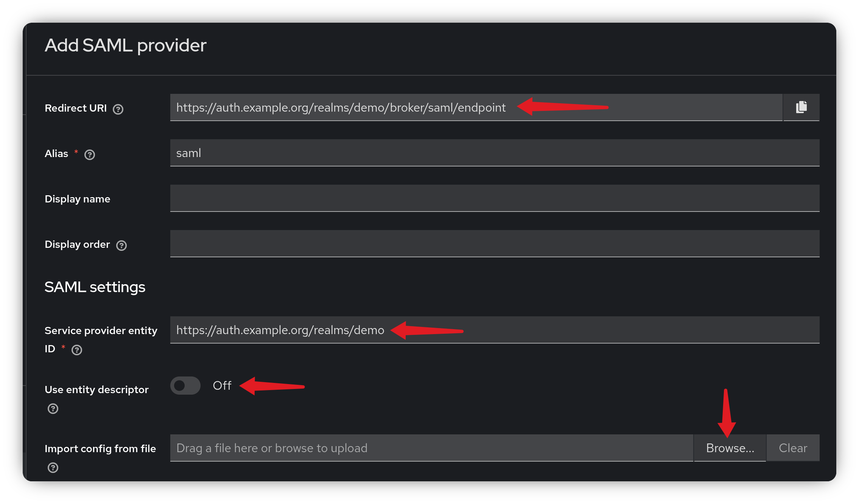Open Display order help icon
The image size is (859, 504).
pyautogui.click(x=121, y=246)
